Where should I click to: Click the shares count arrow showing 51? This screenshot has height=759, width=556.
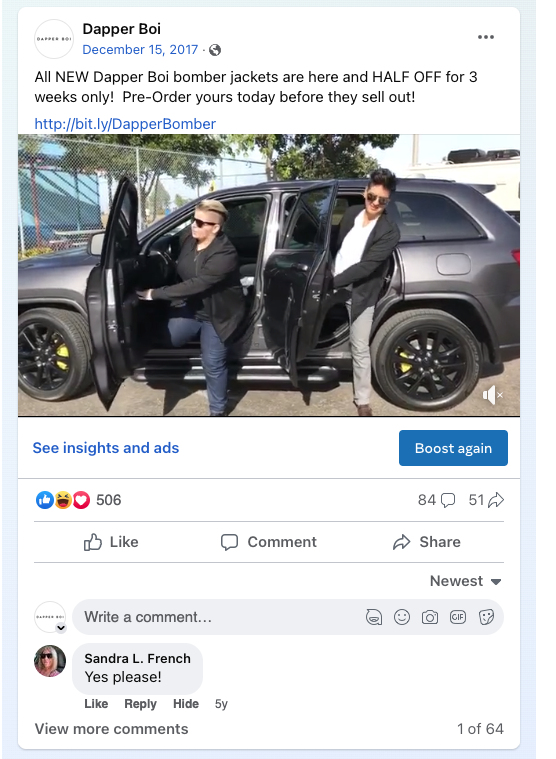486,500
